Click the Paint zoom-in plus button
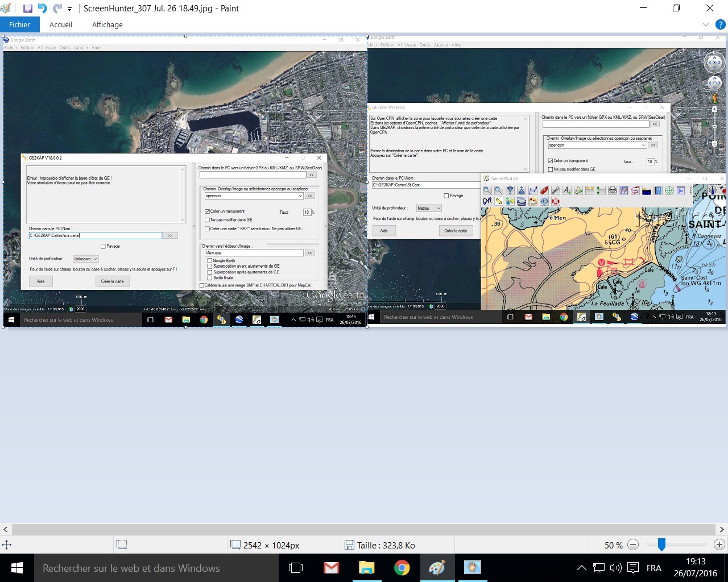 pos(719,544)
